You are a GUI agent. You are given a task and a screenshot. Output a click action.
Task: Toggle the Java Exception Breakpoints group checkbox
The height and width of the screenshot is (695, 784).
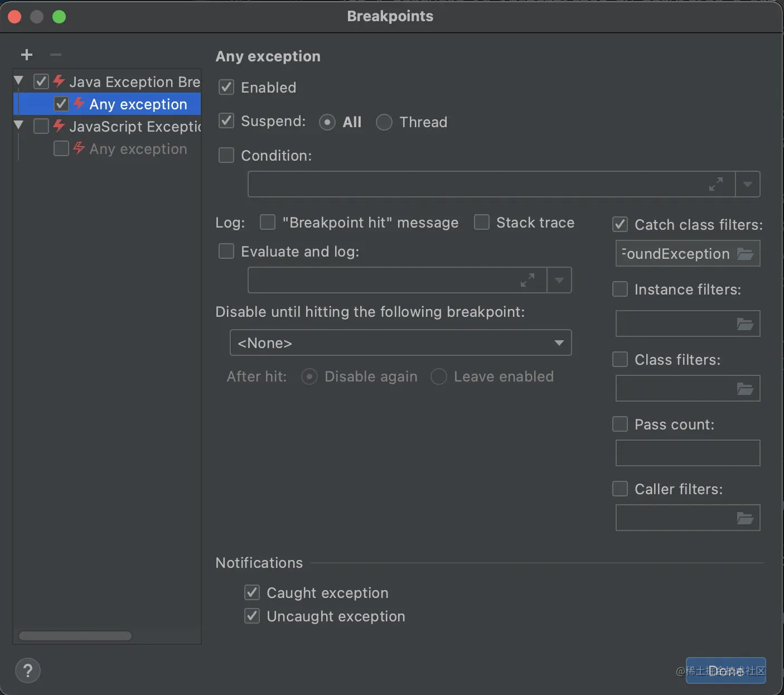[41, 81]
